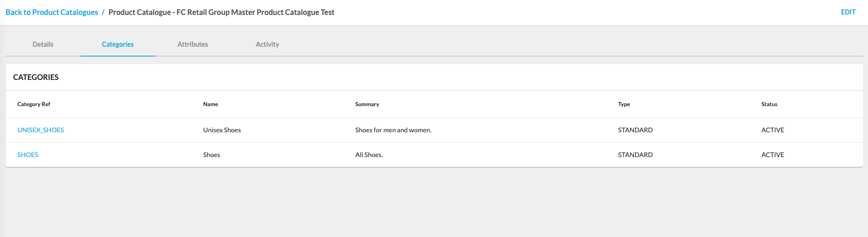The height and width of the screenshot is (237, 868).
Task: Click the Status column header
Action: (x=769, y=104)
